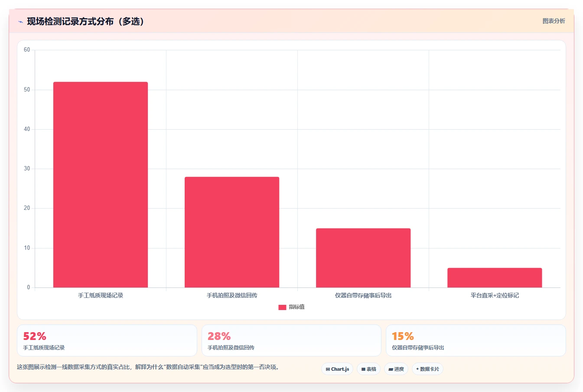Click the 手工纸质现场记录 bar in the chart
Screen dimensions: 583x392
click(x=101, y=185)
